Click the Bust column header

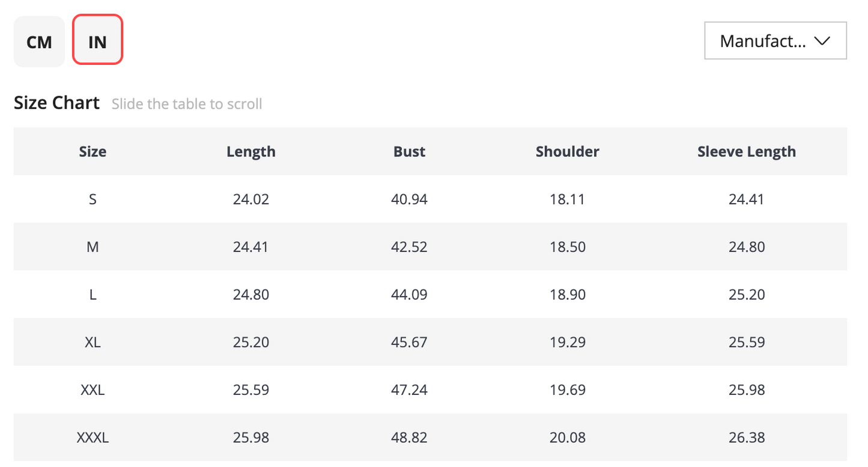click(409, 151)
